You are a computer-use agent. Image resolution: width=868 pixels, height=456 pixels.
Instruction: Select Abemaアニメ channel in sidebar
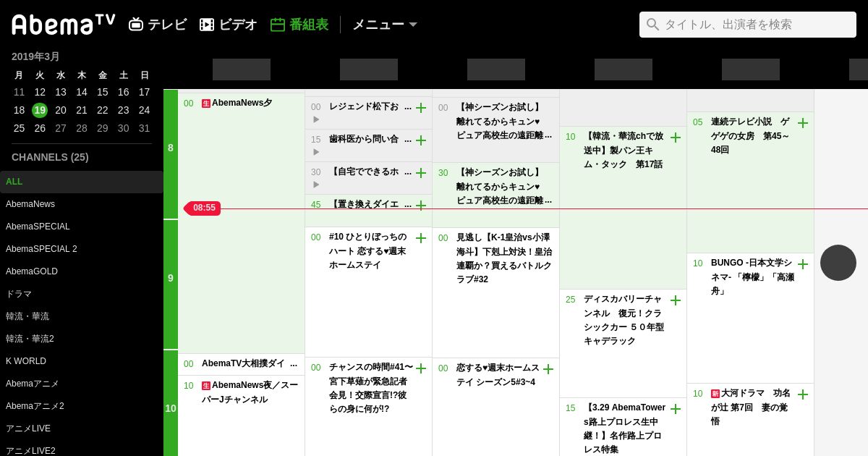(x=81, y=384)
